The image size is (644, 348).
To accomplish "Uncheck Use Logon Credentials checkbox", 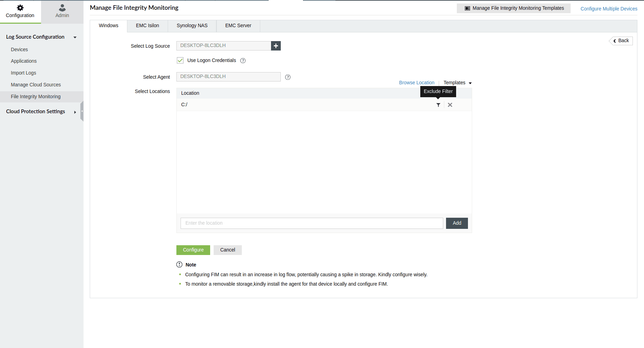I will point(180,60).
